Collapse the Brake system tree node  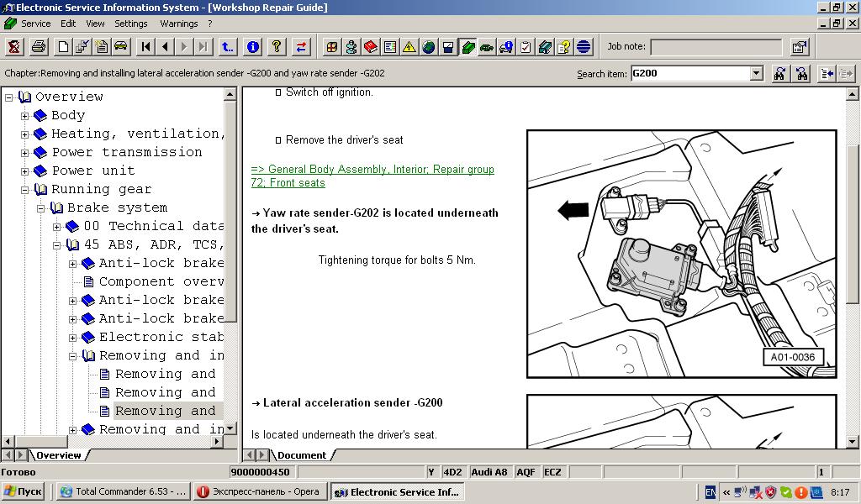point(40,208)
